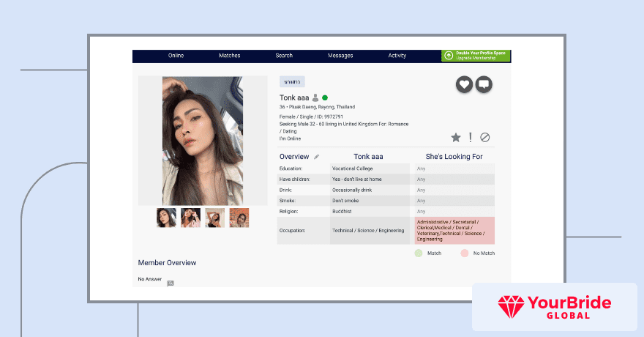Select the fourth photo thumbnail
The width and height of the screenshot is (644, 337).
click(239, 218)
